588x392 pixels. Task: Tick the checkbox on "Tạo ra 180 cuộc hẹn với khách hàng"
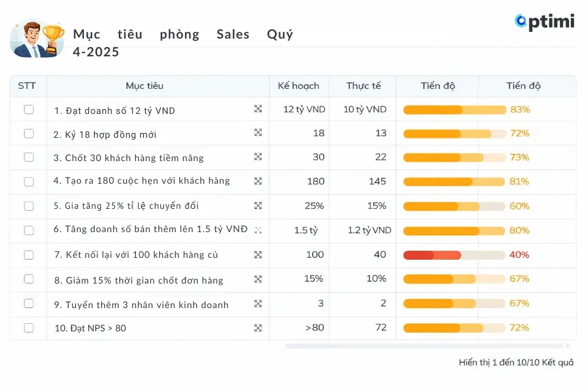[x=28, y=182]
